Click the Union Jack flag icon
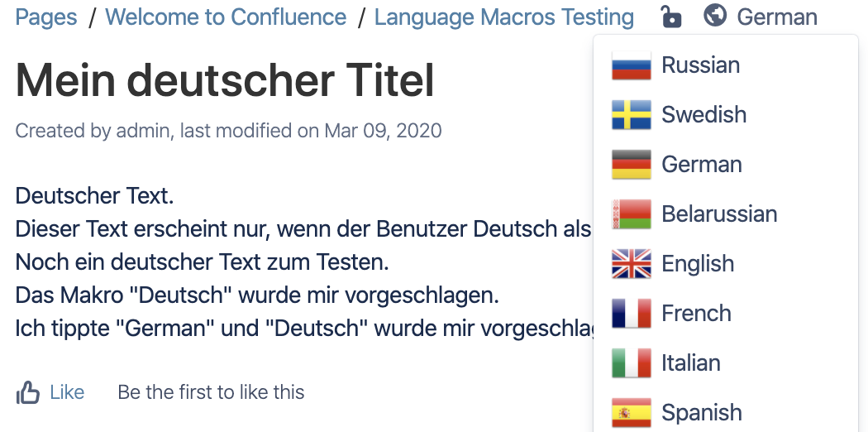 pyautogui.click(x=631, y=264)
